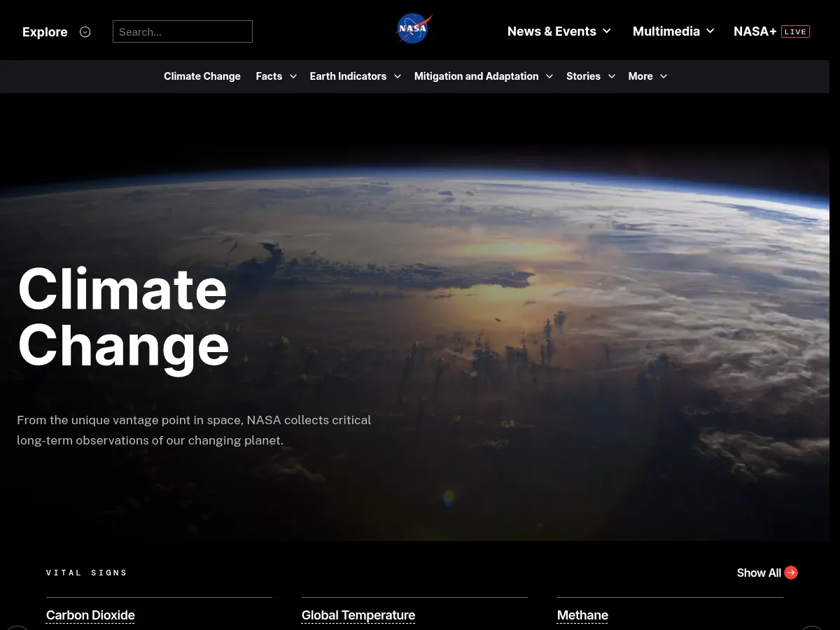Click the Explore circle chevron icon
This screenshot has width=840, height=630.
(85, 31)
